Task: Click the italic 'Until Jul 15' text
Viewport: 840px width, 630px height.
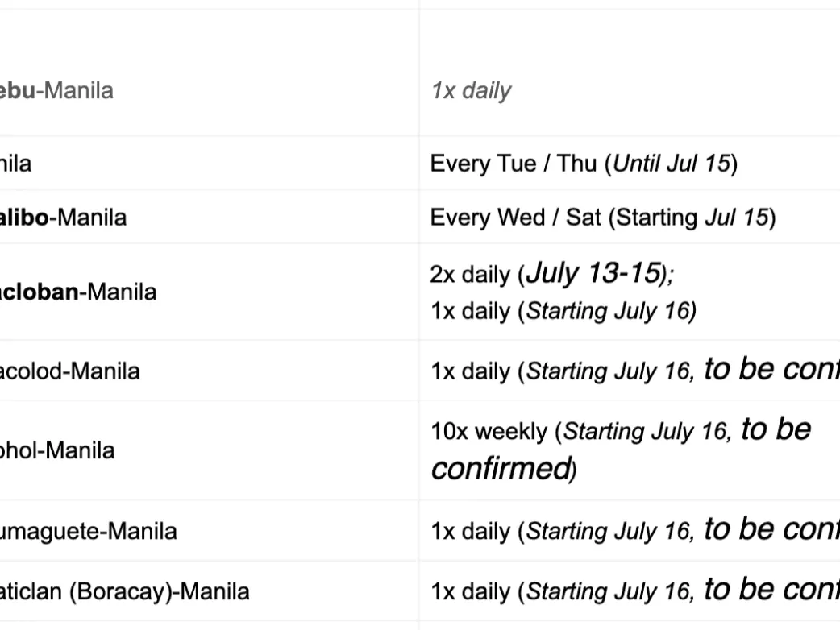Action: pyautogui.click(x=672, y=164)
